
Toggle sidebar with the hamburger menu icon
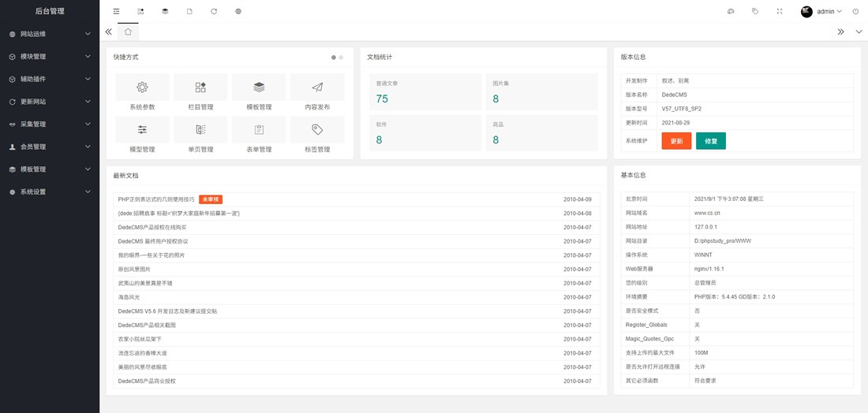point(116,11)
